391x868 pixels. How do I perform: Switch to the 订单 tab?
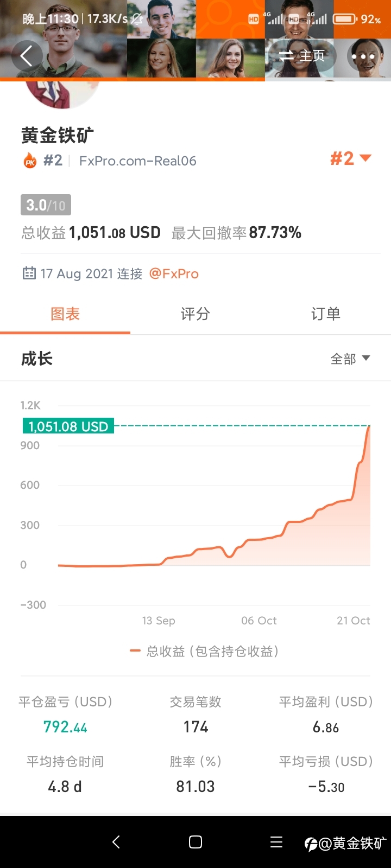click(326, 314)
